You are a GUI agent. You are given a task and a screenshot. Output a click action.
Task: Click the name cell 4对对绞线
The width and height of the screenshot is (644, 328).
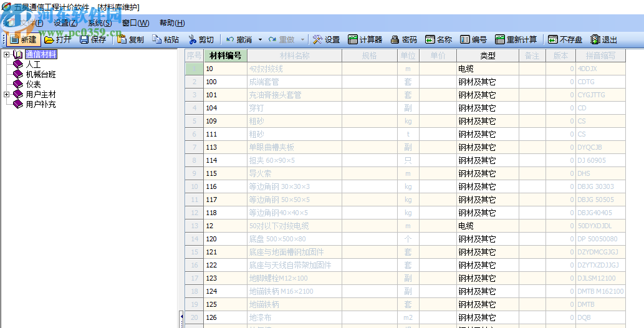(x=294, y=69)
